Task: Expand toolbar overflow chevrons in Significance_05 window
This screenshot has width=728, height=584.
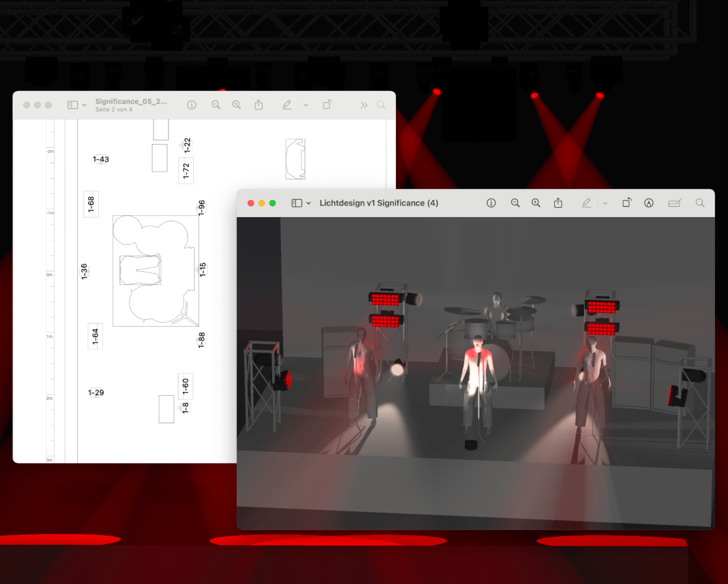Action: (x=363, y=105)
